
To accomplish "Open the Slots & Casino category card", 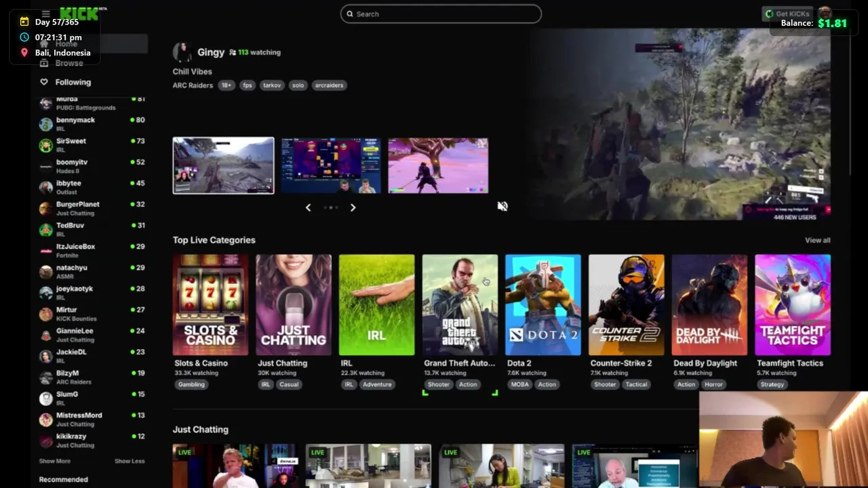I will click(x=210, y=305).
